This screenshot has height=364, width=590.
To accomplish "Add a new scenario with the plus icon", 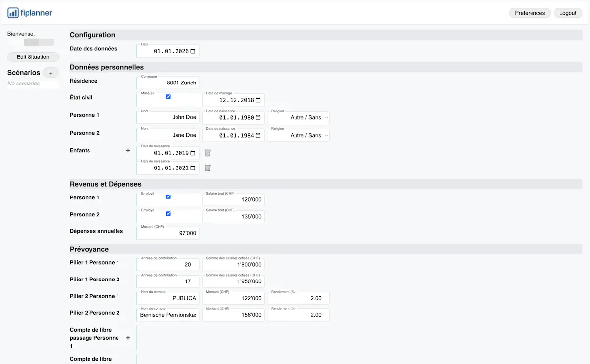I will tap(51, 72).
